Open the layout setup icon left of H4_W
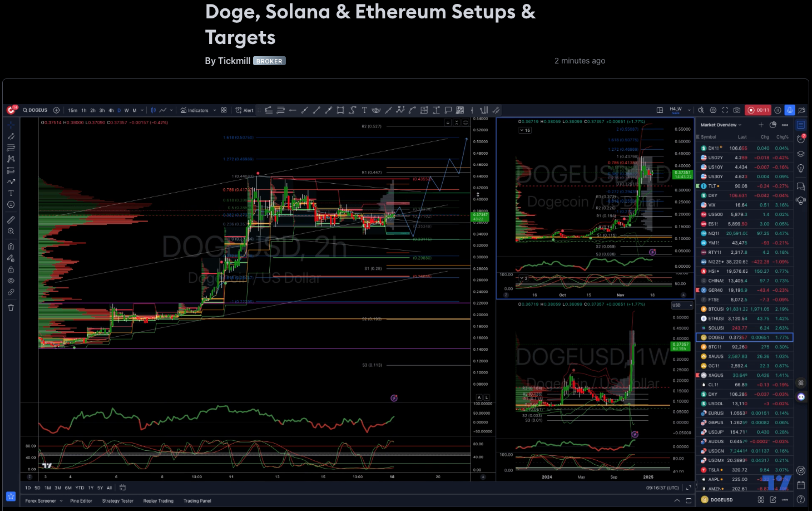Screen dimensions: 812x511 point(660,110)
